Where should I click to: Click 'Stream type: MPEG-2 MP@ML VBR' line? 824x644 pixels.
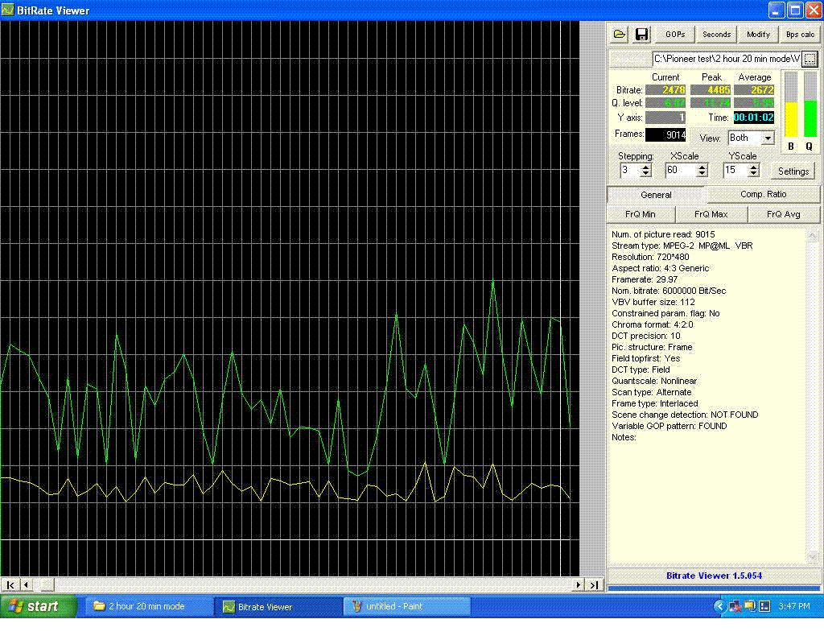682,246
